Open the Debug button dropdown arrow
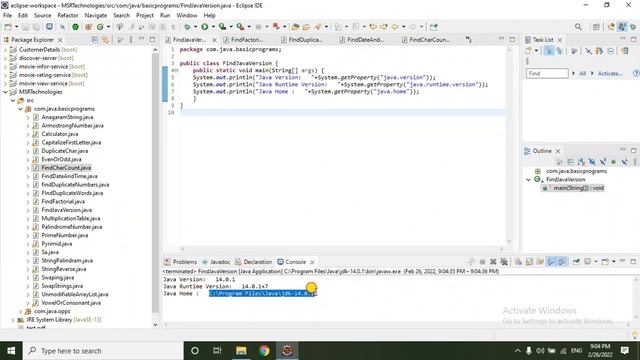This screenshot has width=640, height=360. (195, 27)
